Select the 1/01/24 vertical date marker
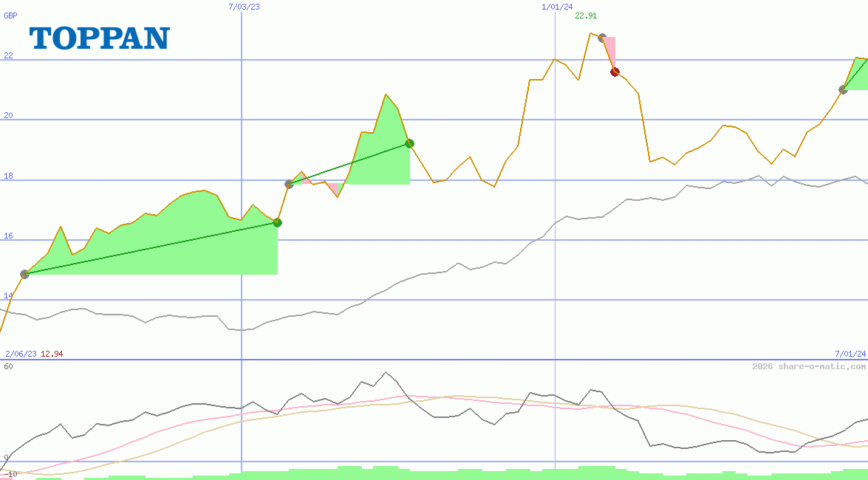 pos(556,8)
